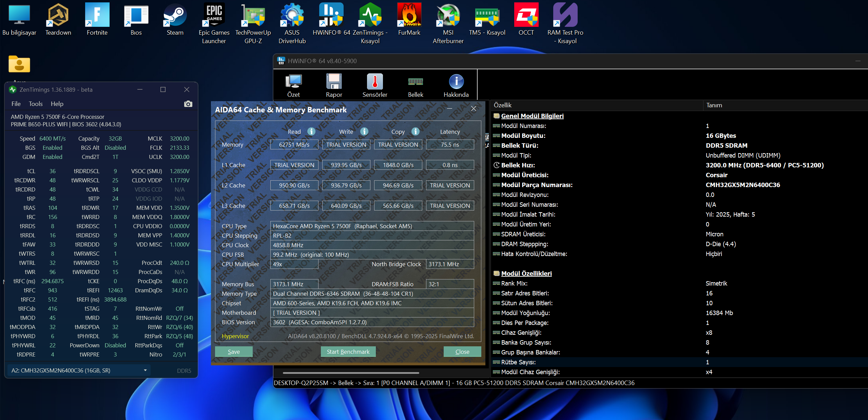The image size is (868, 420).
Task: Open Rapor in HWiNFO toolbar
Action: 334,86
